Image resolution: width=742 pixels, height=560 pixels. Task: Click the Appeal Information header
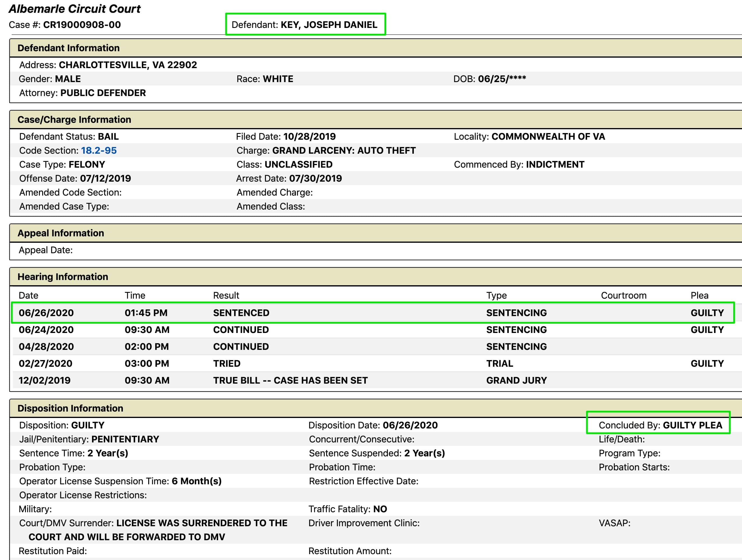61,233
